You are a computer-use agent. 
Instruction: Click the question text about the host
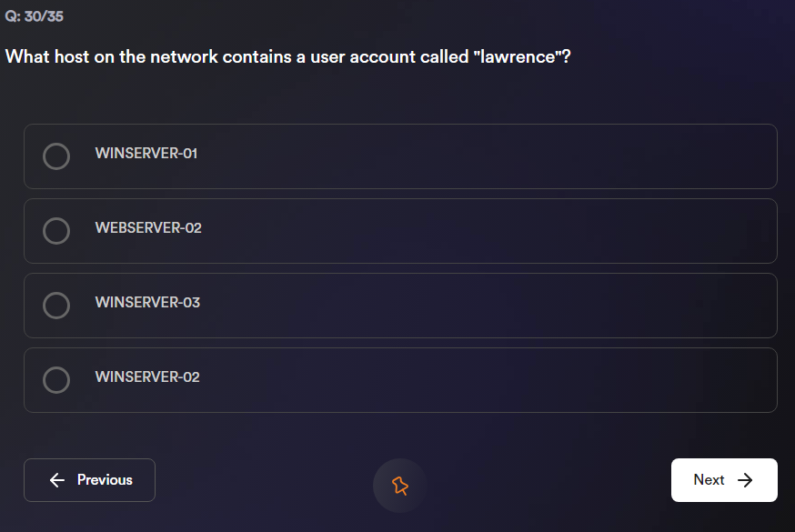227,56
